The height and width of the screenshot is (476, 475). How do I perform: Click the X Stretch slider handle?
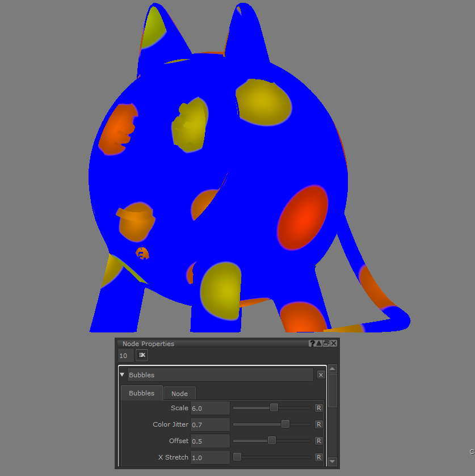(x=237, y=457)
